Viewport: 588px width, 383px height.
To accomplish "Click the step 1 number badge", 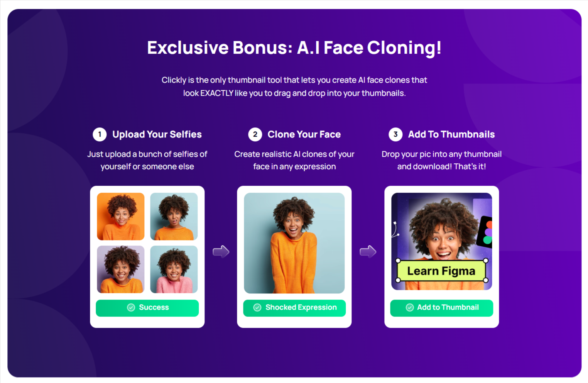I will pos(100,134).
